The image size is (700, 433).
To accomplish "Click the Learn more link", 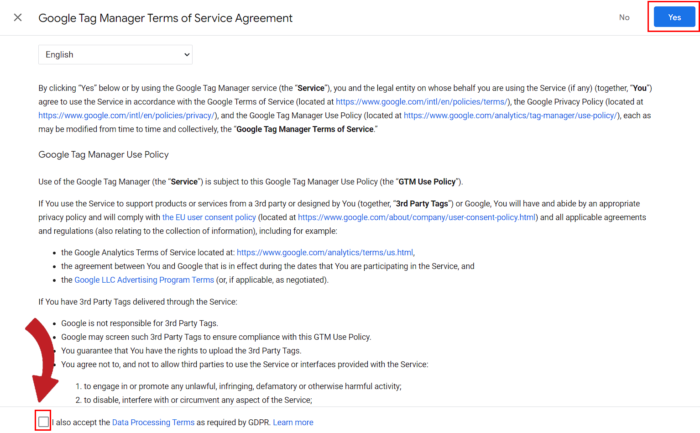I will tap(293, 422).
